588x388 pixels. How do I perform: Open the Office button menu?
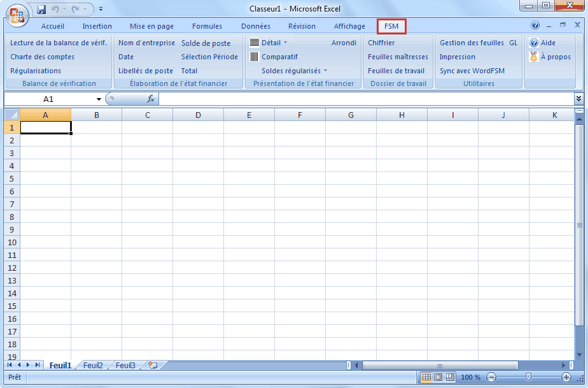[x=17, y=16]
